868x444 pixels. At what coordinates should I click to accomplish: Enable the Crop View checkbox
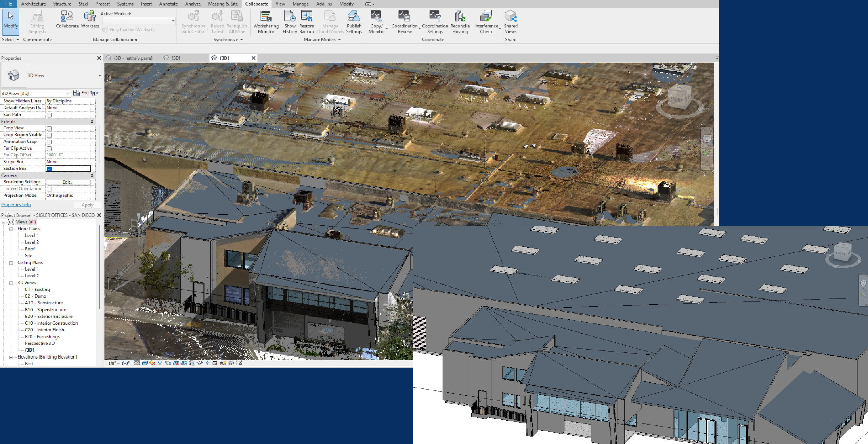coord(49,129)
